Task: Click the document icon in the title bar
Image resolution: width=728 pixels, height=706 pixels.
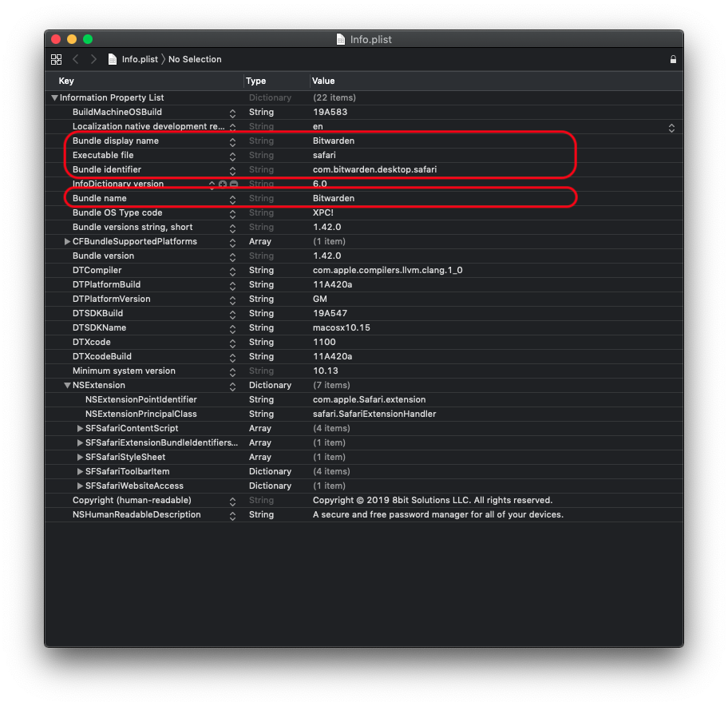Action: point(341,39)
